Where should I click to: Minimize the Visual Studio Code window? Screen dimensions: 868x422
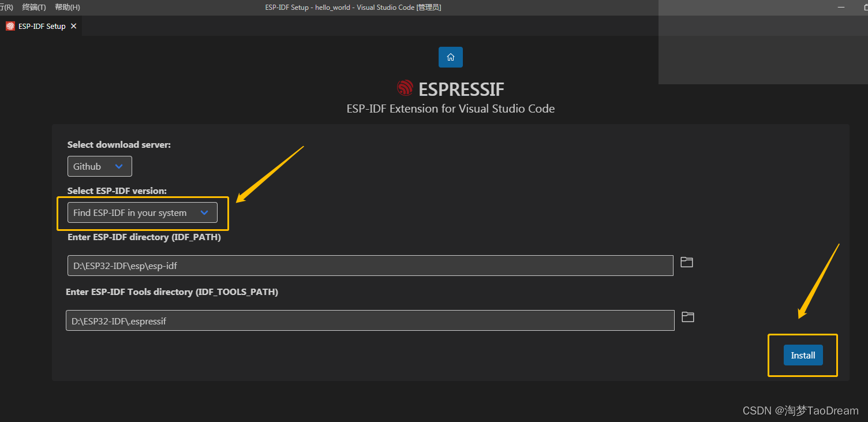(842, 7)
